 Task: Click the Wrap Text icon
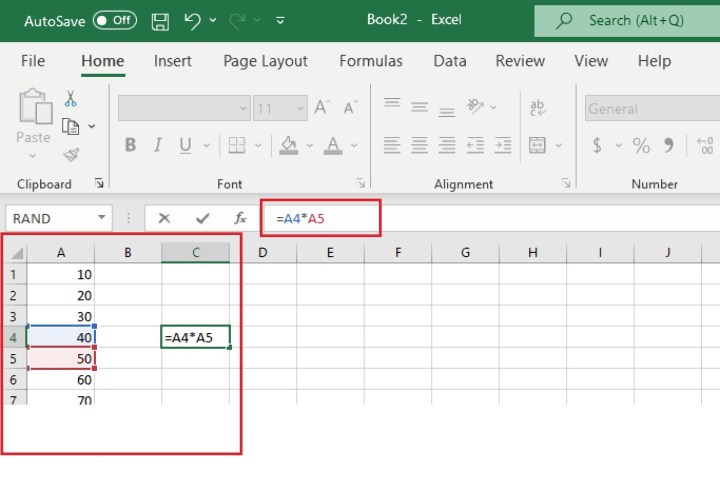(537, 108)
